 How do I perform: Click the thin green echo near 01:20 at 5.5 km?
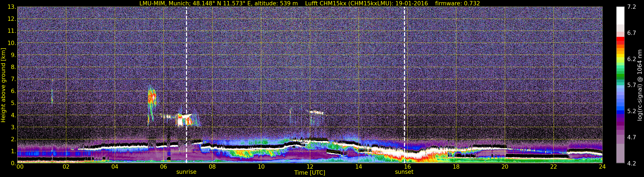coord(52,96)
